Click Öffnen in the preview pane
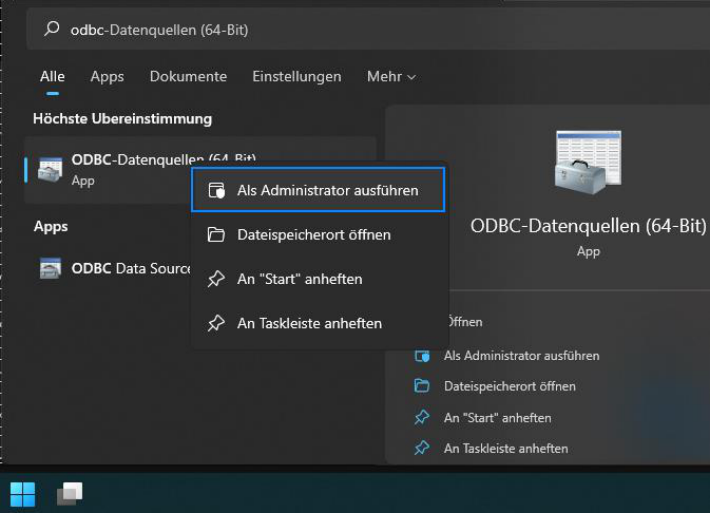 coord(465,322)
